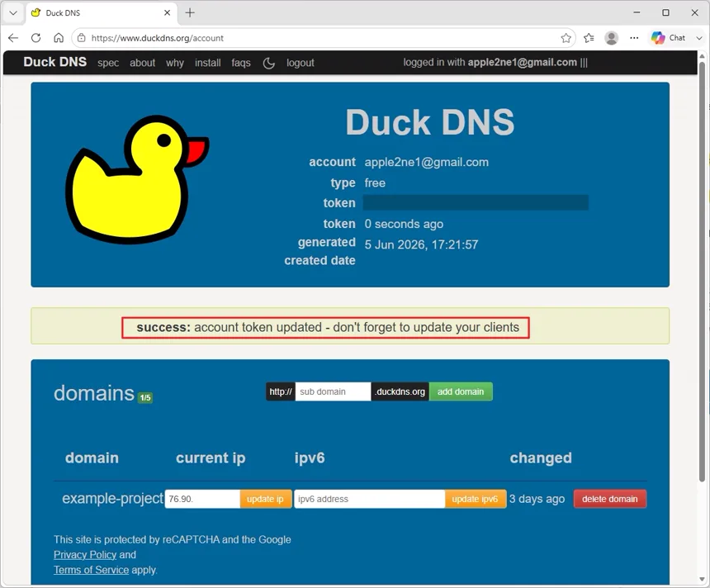Open the Privacy Policy link
This screenshot has width=710, height=588.
point(85,554)
